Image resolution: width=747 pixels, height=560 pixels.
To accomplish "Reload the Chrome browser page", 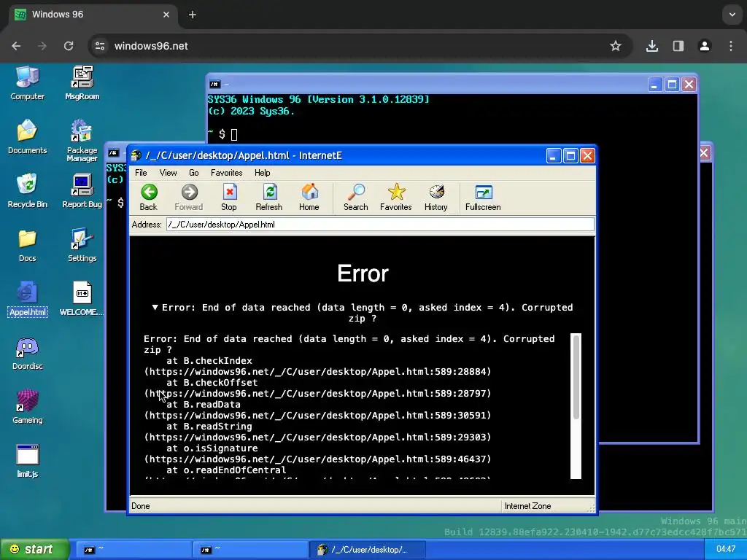I will (69, 46).
